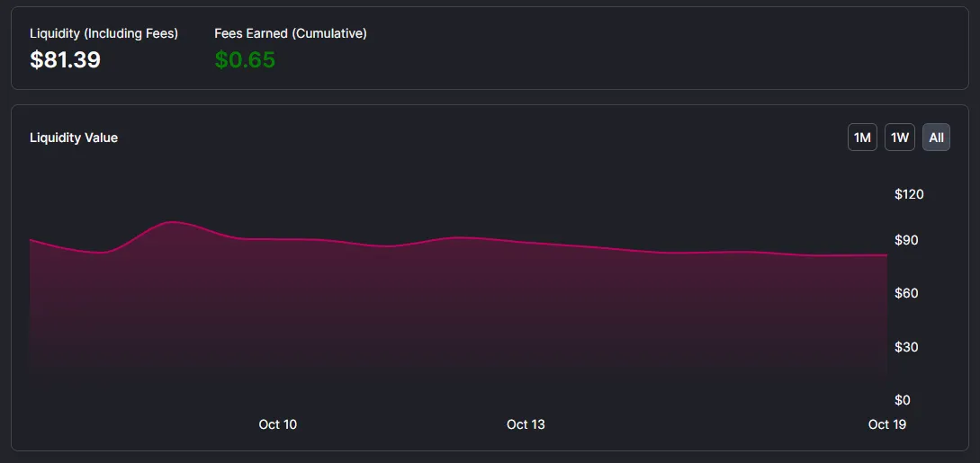
Task: Click the Liquidity (Including Fees) label
Action: (x=103, y=33)
